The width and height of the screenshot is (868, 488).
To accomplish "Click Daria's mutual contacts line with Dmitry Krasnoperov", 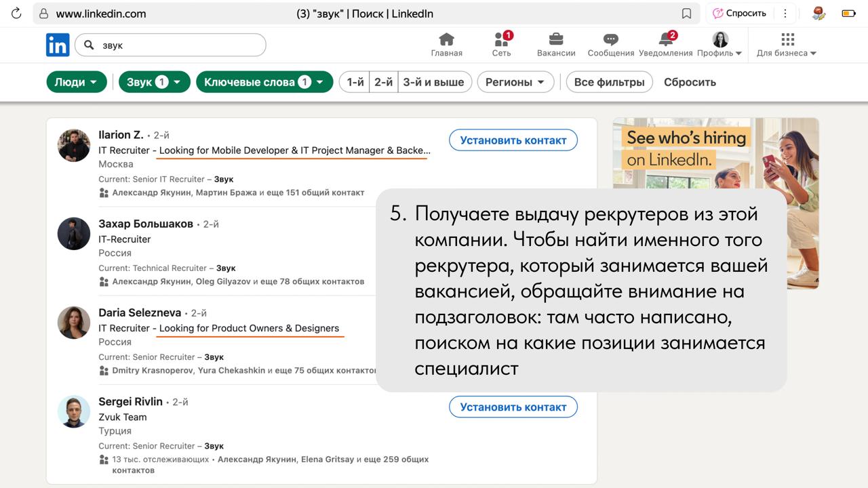I will pyautogui.click(x=244, y=371).
